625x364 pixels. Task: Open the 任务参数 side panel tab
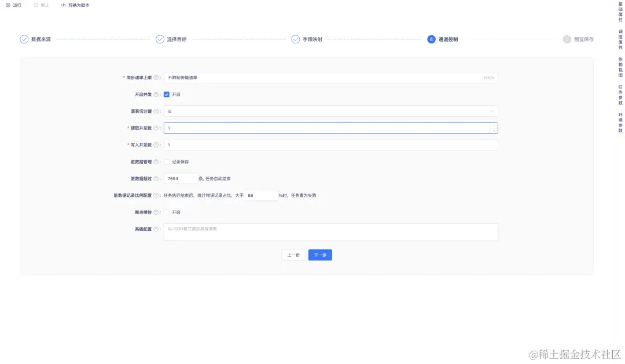pyautogui.click(x=620, y=95)
